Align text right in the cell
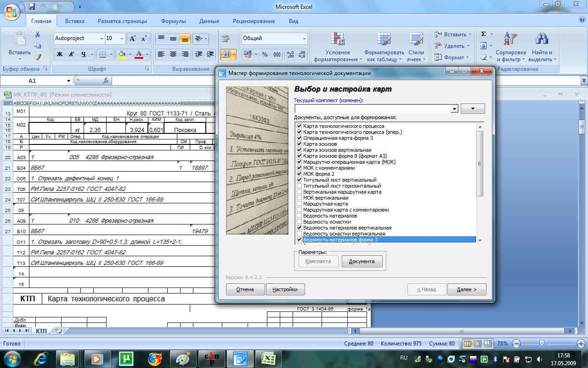The image size is (588, 368). coord(185,54)
